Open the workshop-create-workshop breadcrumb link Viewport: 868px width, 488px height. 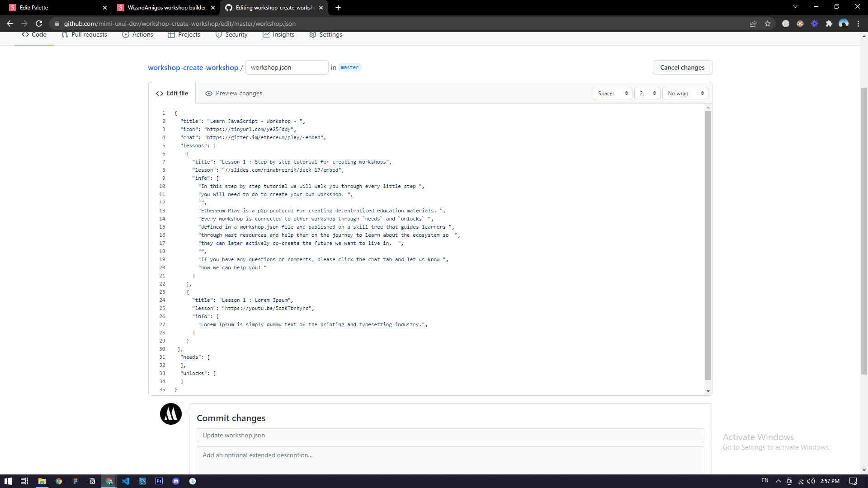(x=193, y=67)
